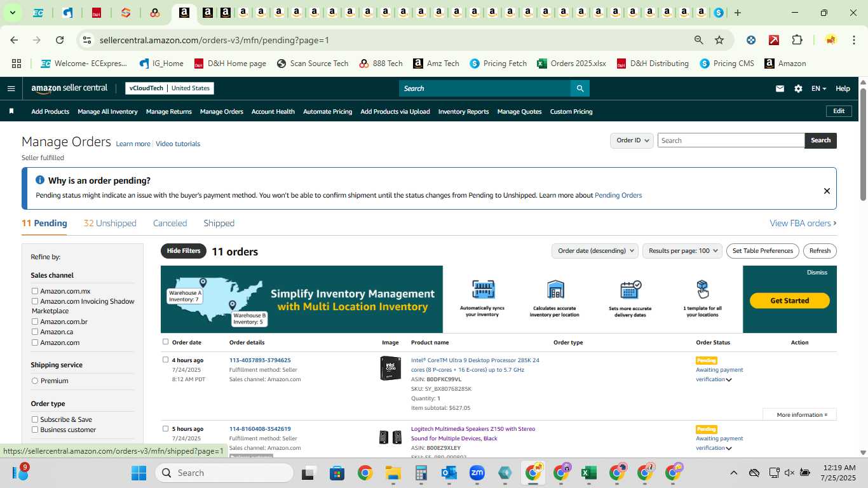Open File Explorer from the taskbar

[x=393, y=473]
